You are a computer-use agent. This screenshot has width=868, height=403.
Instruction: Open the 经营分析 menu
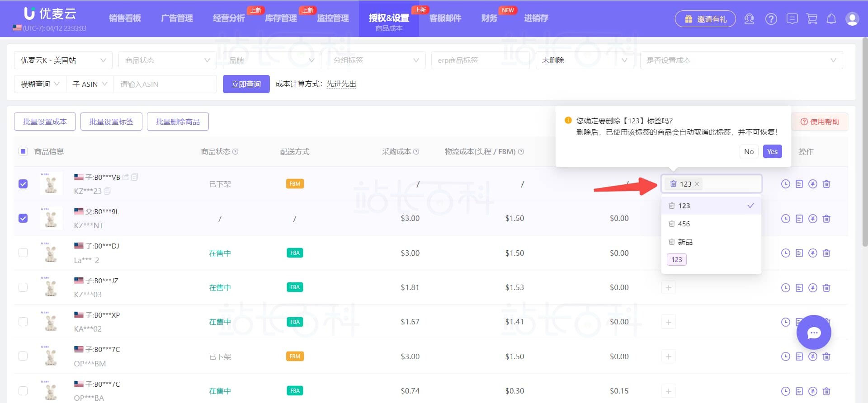tap(229, 18)
